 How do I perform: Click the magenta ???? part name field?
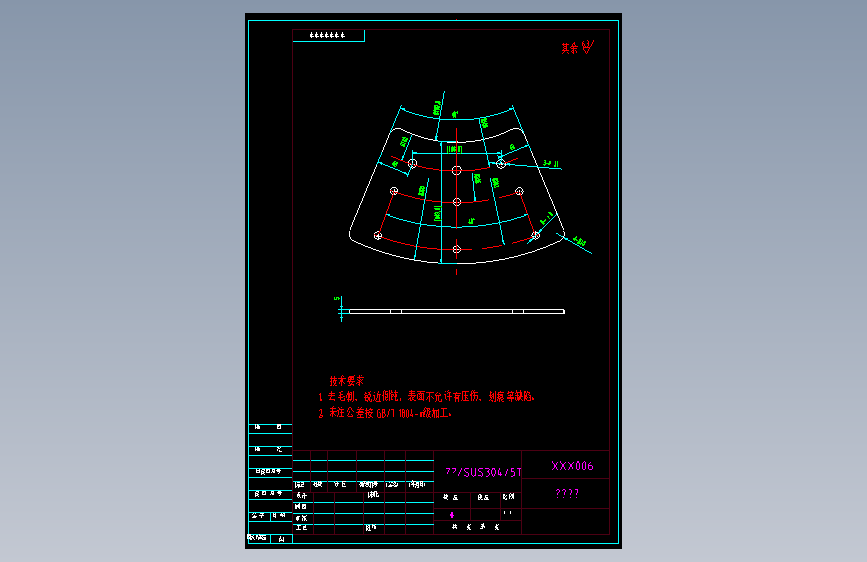(567, 493)
